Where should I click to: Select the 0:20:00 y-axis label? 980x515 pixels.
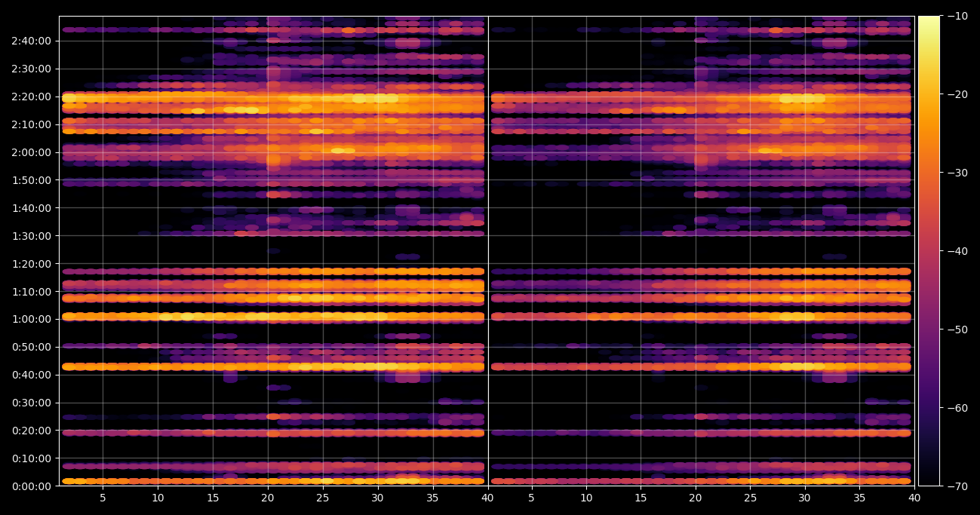click(32, 431)
